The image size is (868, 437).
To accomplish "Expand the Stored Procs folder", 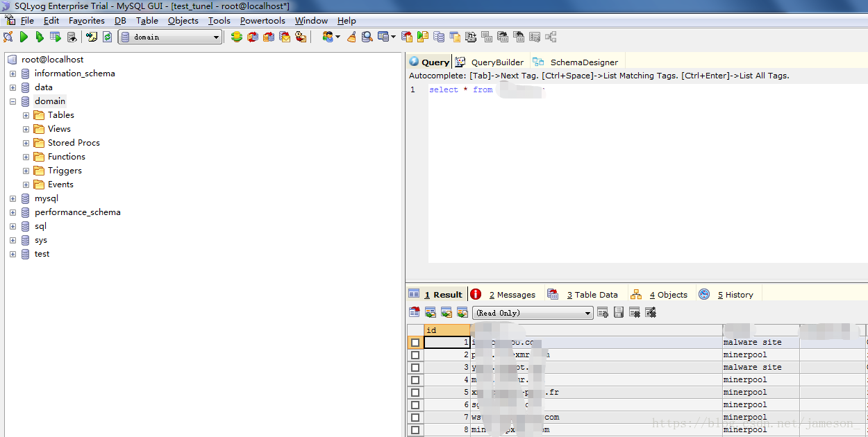I will 26,143.
